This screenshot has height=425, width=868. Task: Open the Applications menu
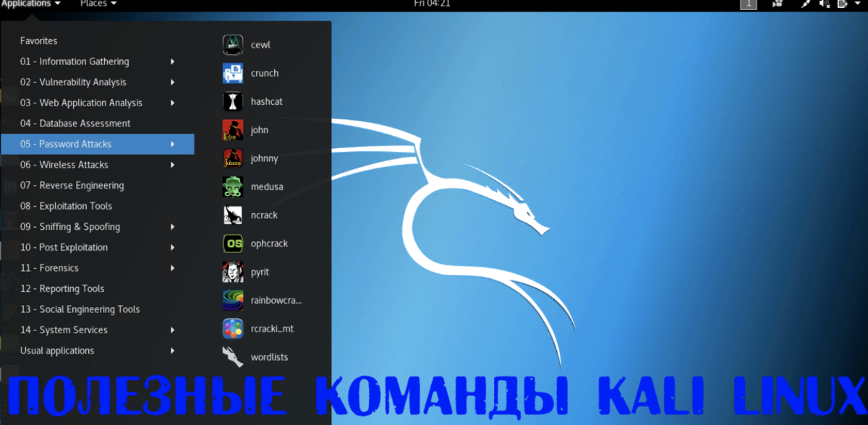pyautogui.click(x=31, y=4)
